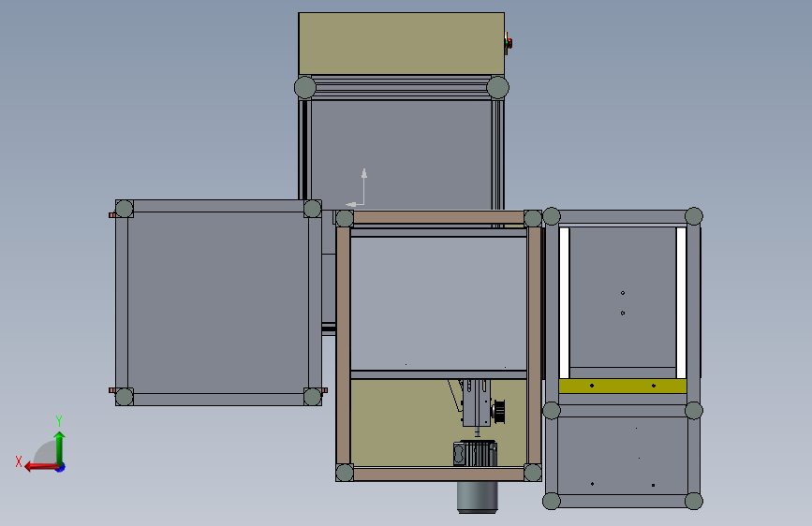Select the large panel inside the left square frame

click(218, 302)
